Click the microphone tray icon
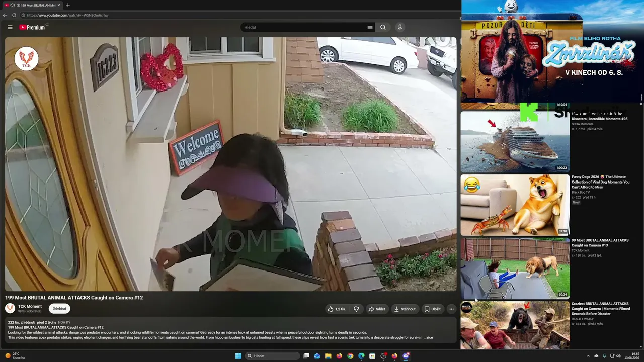 coord(604,356)
